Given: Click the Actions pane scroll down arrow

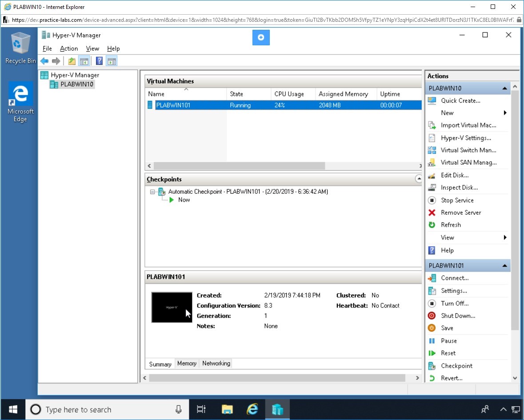Looking at the screenshot, I should [x=515, y=378].
